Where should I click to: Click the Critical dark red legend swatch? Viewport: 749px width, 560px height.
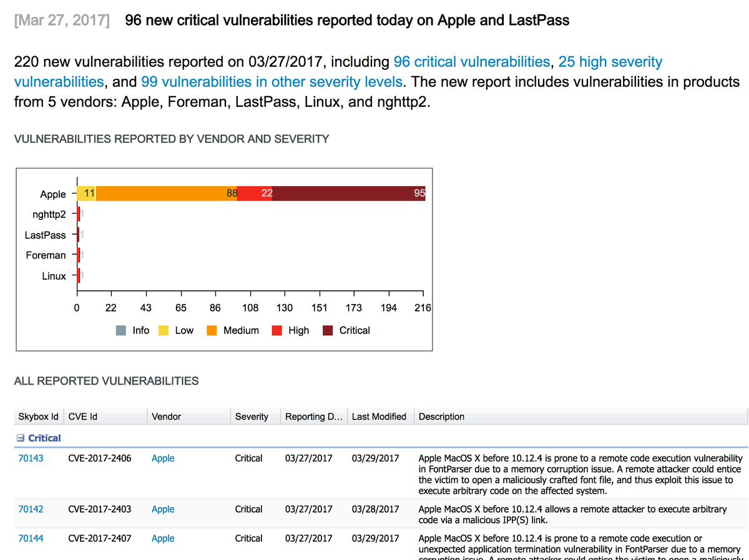coord(328,330)
